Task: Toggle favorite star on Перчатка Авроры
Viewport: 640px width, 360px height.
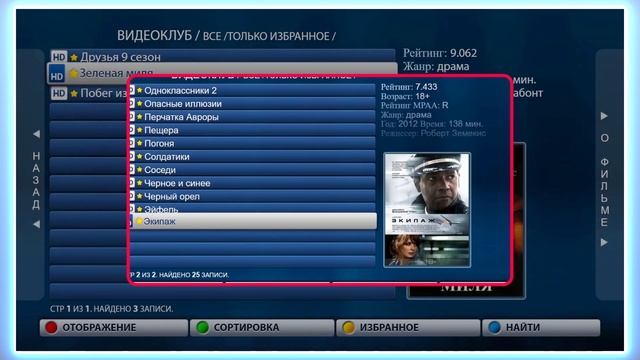Action: (x=139, y=117)
